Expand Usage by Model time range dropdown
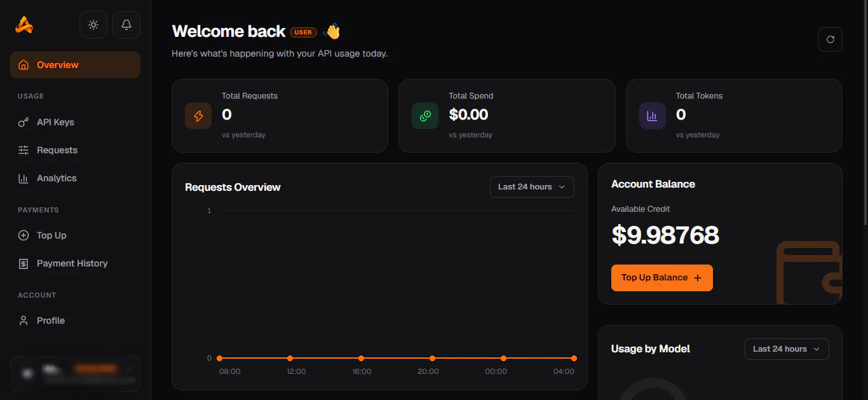This screenshot has height=400, width=868. (787, 349)
